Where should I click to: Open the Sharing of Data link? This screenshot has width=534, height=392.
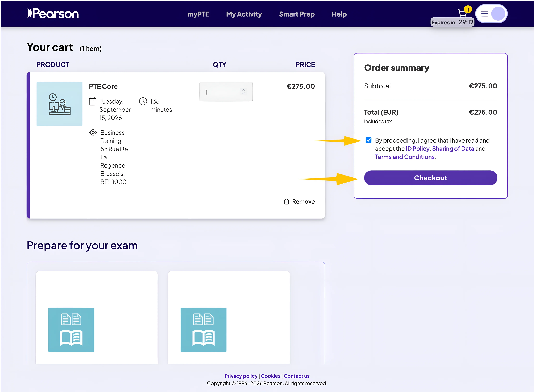click(453, 149)
